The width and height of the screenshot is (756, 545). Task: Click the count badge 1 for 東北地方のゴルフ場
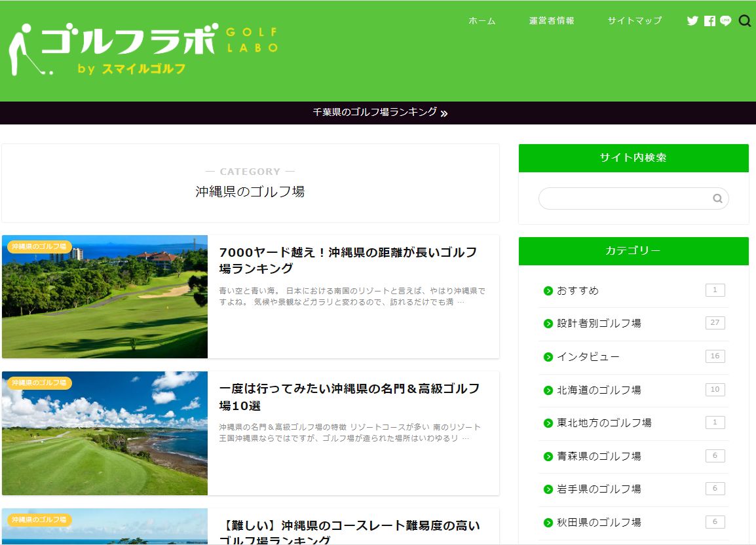pos(715,422)
